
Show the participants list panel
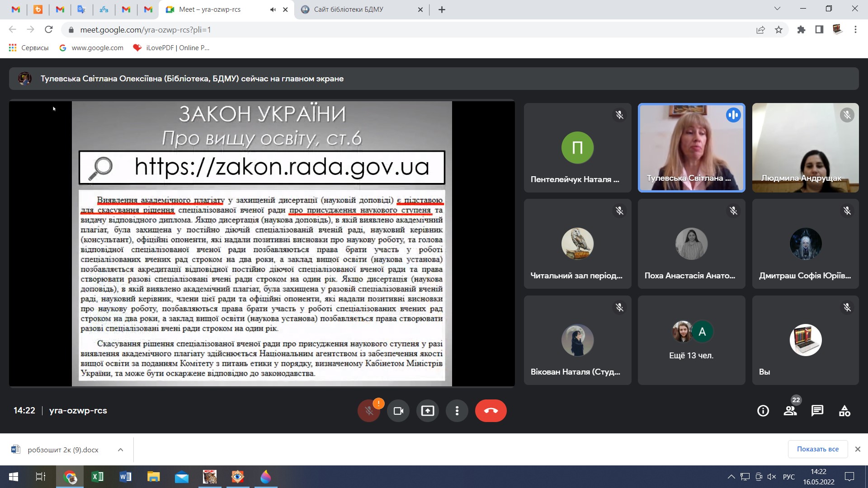pyautogui.click(x=790, y=411)
